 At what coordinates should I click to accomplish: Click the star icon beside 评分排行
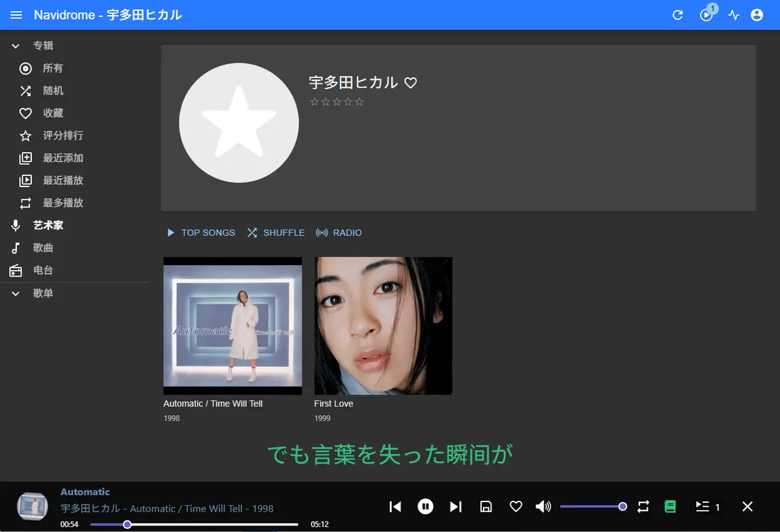[x=25, y=136]
